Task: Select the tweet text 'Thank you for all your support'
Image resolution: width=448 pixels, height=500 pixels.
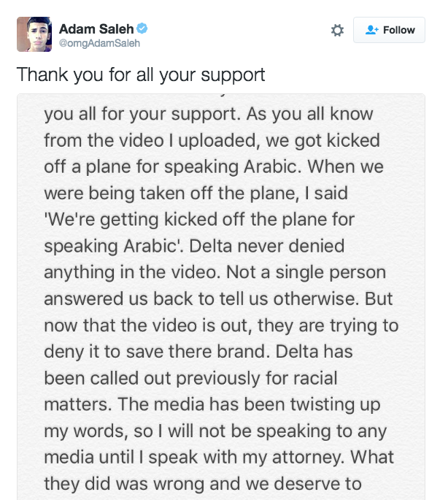Action: click(141, 75)
